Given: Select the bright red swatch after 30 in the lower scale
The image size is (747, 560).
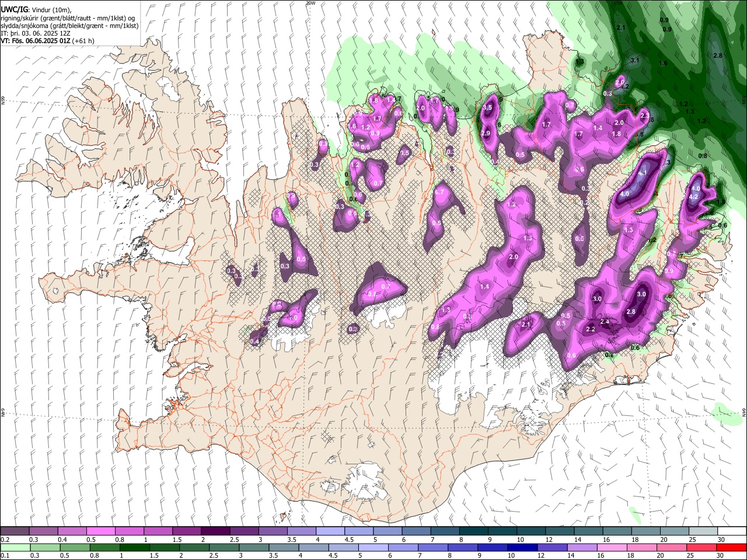Looking at the screenshot, I should (x=731, y=547).
